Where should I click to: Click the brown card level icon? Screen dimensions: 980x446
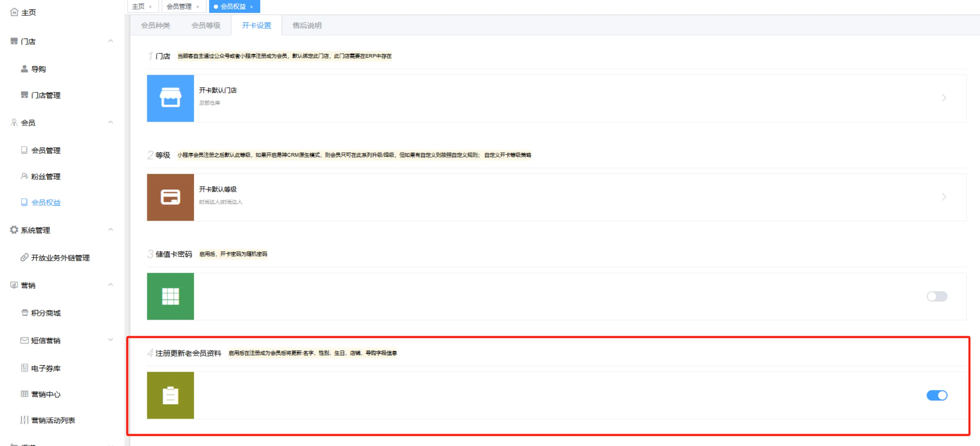[x=170, y=197]
